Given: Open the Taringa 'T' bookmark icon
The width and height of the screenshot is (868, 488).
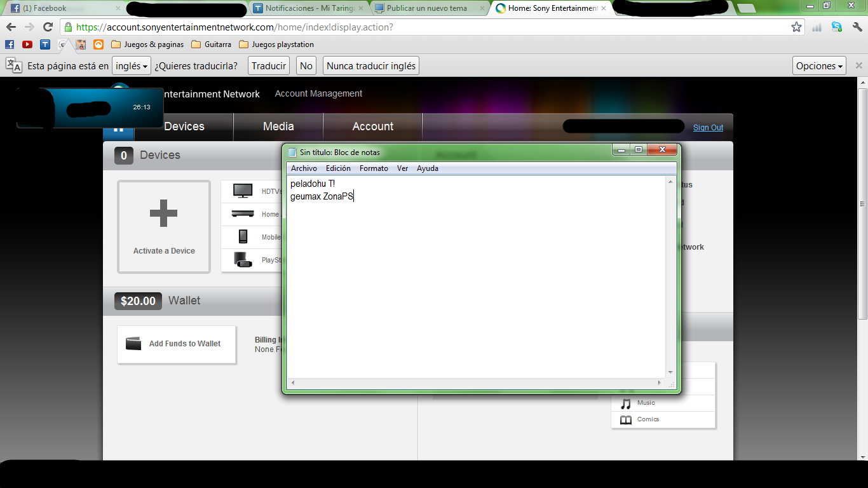Looking at the screenshot, I should [45, 44].
